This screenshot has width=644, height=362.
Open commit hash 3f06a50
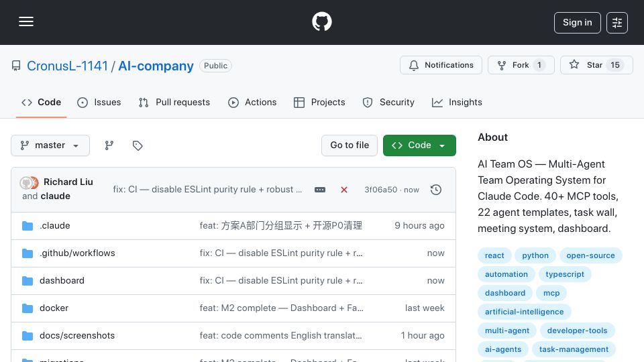pos(381,190)
